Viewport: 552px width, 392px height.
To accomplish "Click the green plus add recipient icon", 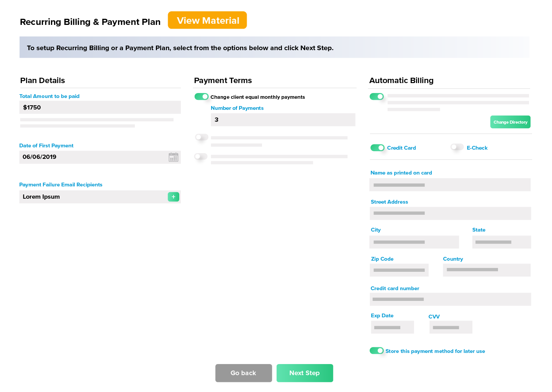I will (174, 197).
